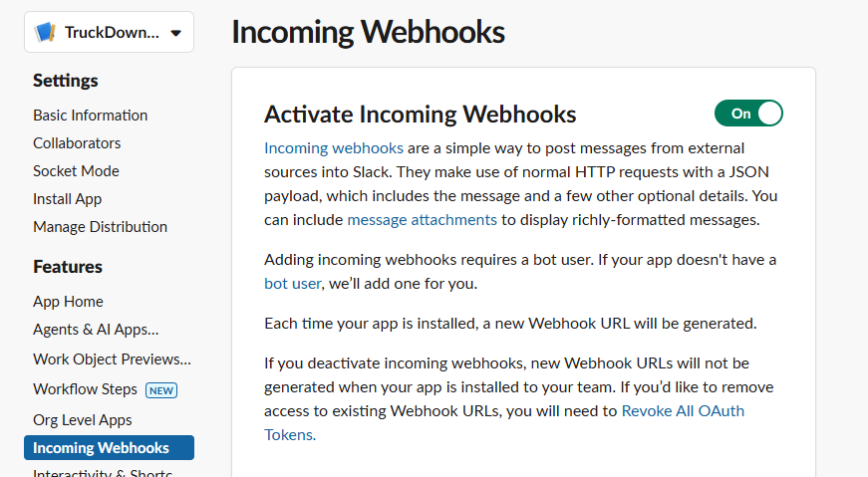Click Revoke All OAuth Tokens link
The width and height of the screenshot is (868, 477).
683,410
